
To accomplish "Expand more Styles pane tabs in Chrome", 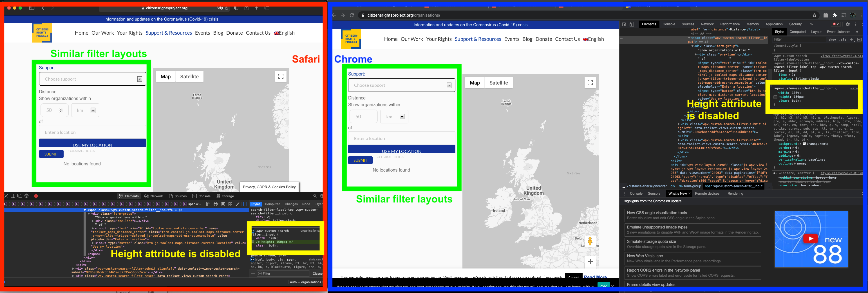I will click(857, 32).
